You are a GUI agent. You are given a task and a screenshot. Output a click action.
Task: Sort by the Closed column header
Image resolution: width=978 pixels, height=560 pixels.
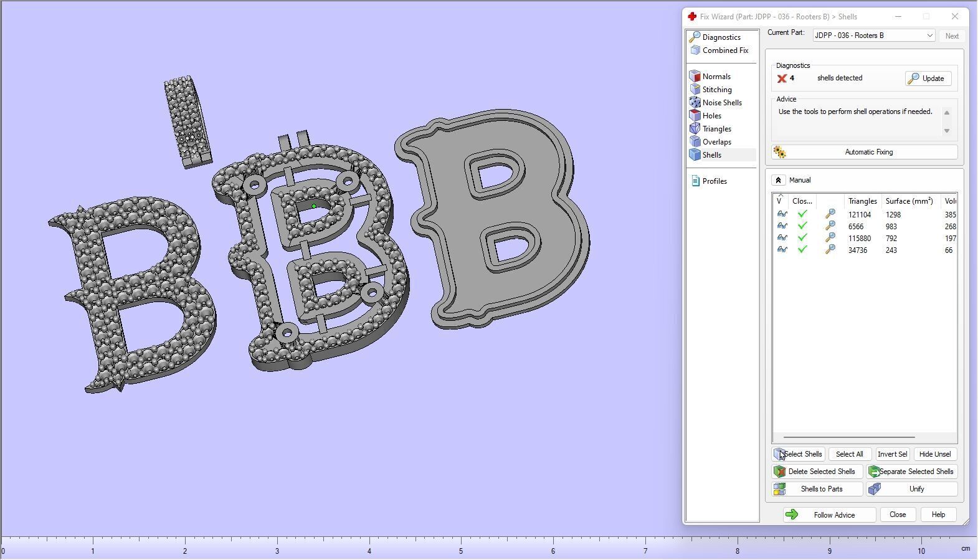tap(802, 201)
